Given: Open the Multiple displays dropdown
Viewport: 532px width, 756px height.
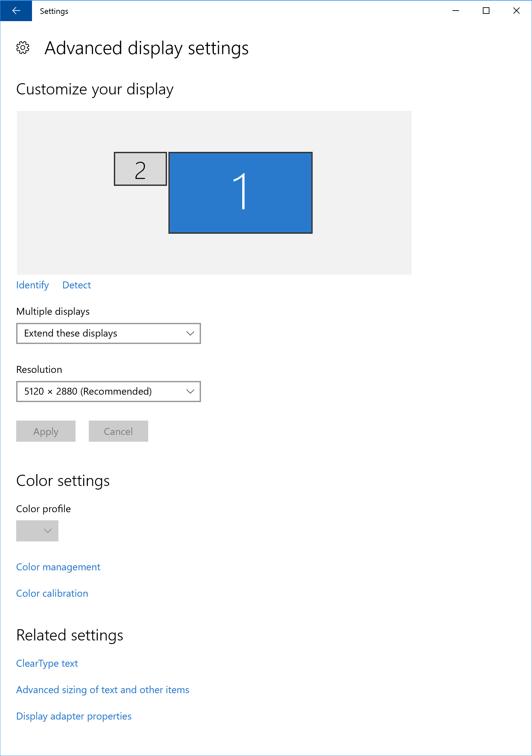Looking at the screenshot, I should coord(109,333).
